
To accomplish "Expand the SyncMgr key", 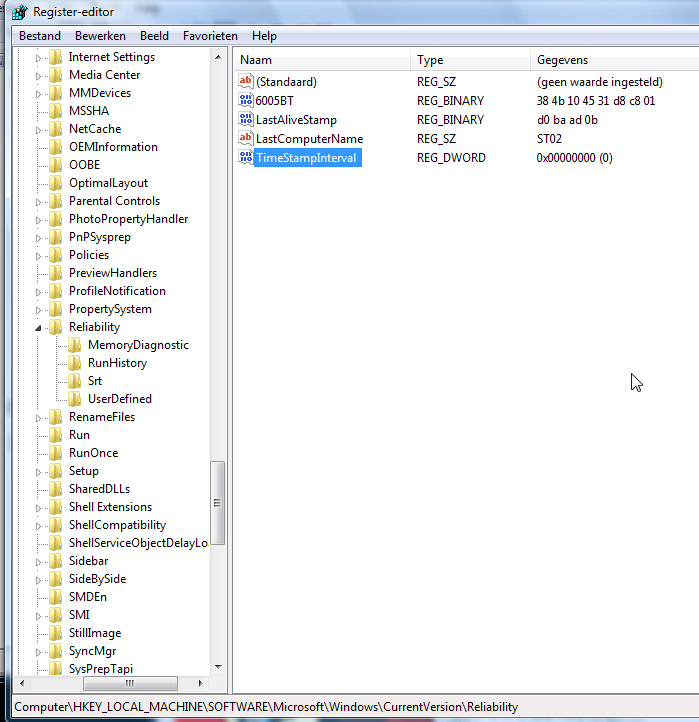I will click(39, 652).
